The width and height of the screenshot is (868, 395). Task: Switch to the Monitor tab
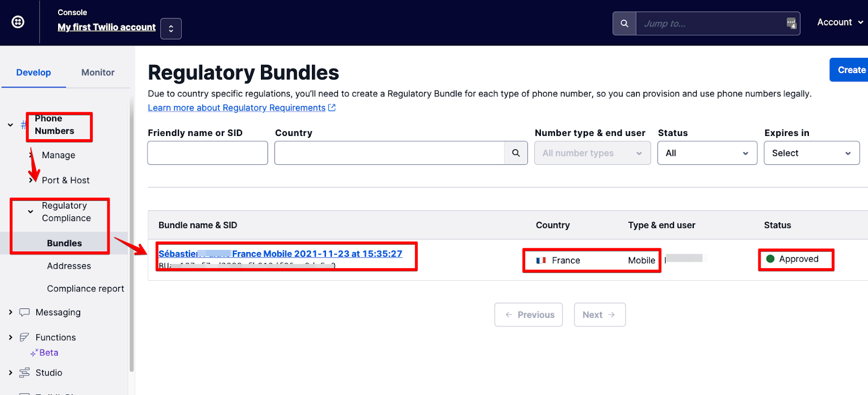click(98, 73)
